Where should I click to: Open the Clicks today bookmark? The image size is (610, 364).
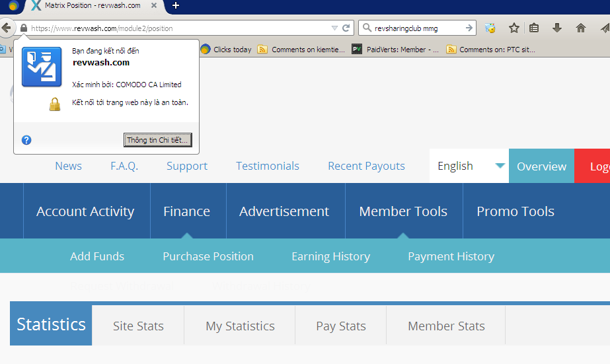click(226, 50)
